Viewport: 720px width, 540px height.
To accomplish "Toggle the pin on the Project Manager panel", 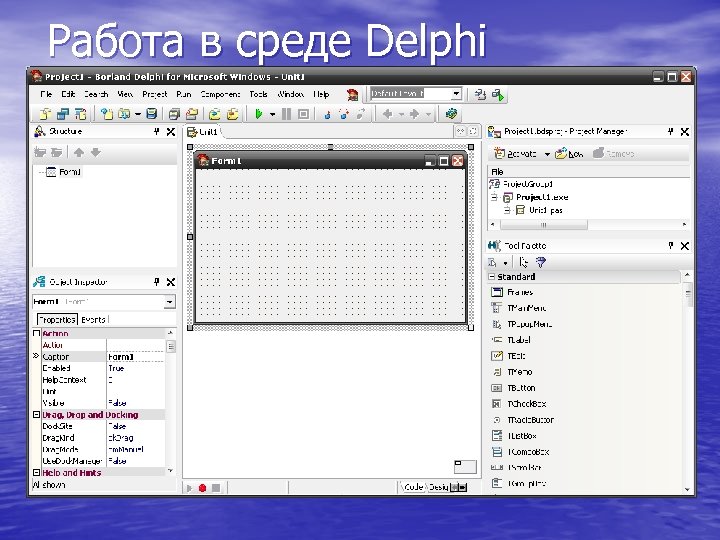I will click(x=670, y=132).
